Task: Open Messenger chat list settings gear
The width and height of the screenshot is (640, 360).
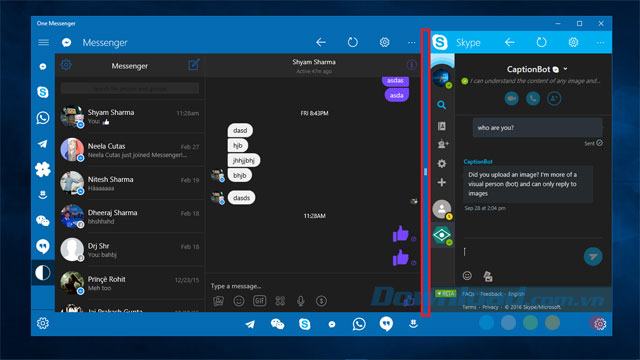Action: point(66,65)
